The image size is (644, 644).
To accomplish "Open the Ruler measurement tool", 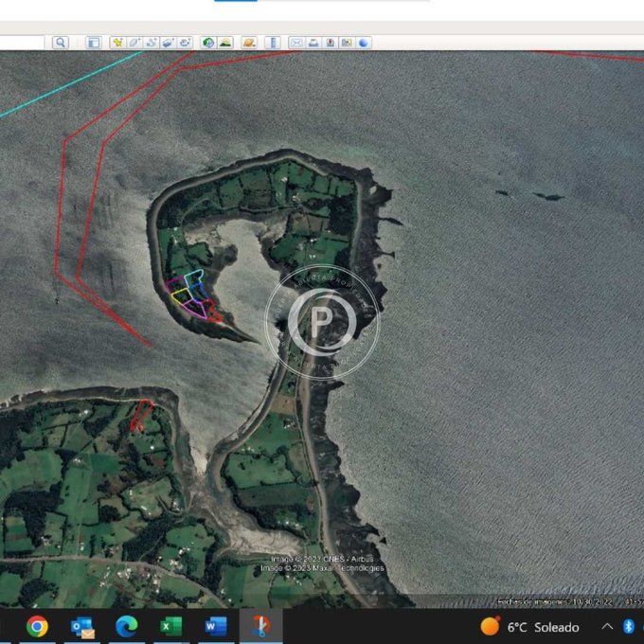I will pyautogui.click(x=273, y=43).
